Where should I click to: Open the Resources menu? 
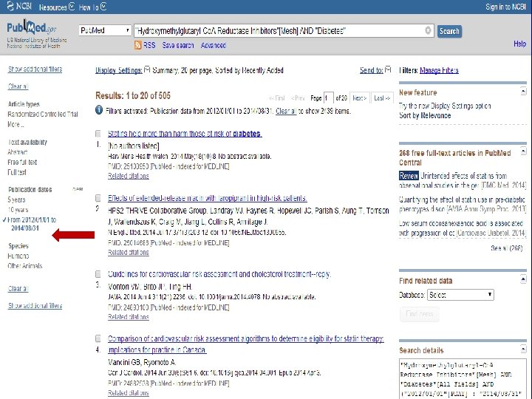57,7
